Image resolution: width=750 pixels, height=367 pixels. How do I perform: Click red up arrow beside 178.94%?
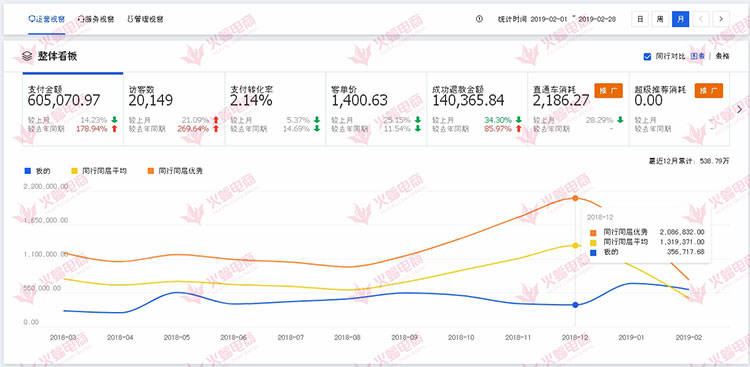coord(114,128)
